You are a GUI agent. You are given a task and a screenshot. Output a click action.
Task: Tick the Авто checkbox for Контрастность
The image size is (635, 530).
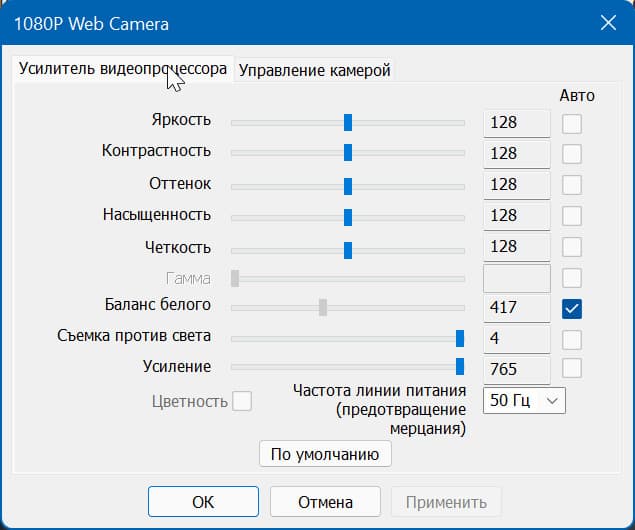572,154
